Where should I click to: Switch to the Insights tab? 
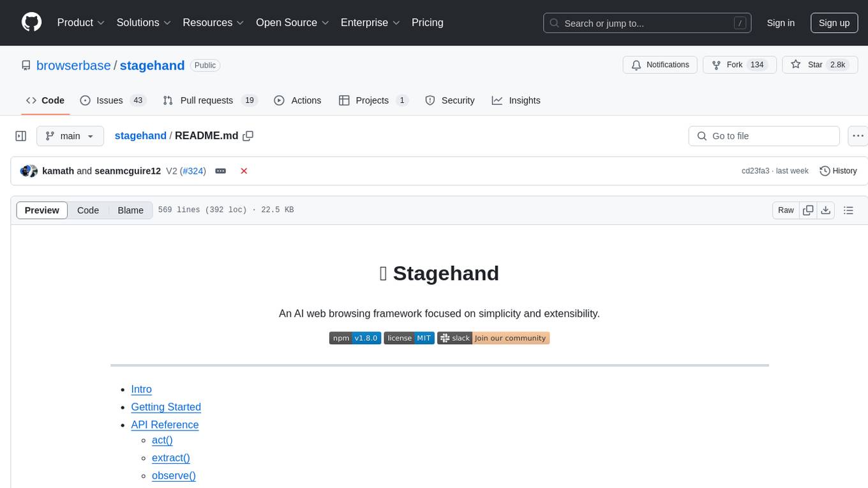[x=516, y=100]
